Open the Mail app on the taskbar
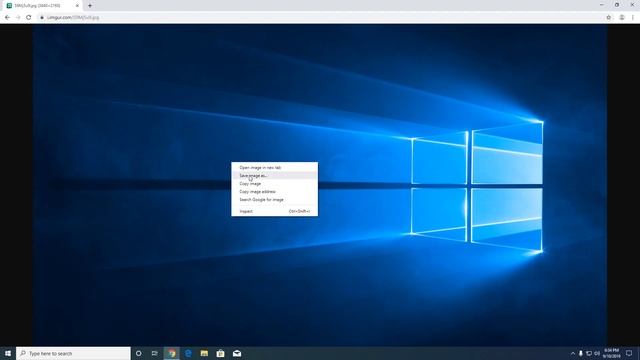Image resolution: width=640 pixels, height=360 pixels. (x=237, y=353)
